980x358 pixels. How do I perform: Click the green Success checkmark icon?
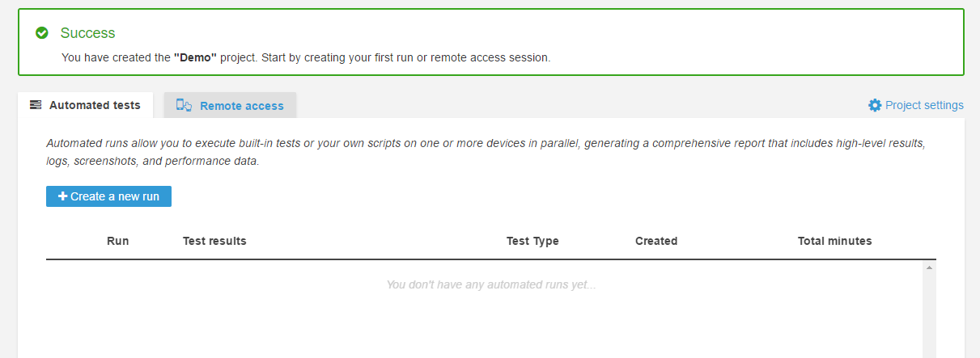pos(42,33)
